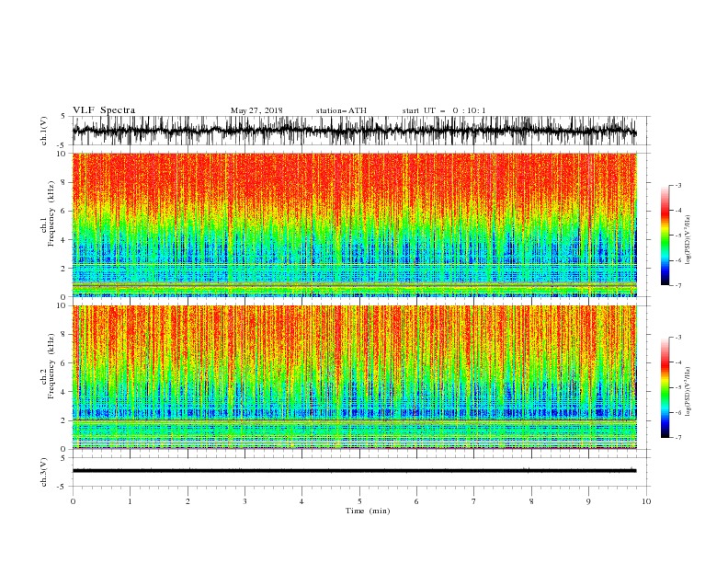Click the "ch.3(V)" waveform axis label

click(44, 472)
